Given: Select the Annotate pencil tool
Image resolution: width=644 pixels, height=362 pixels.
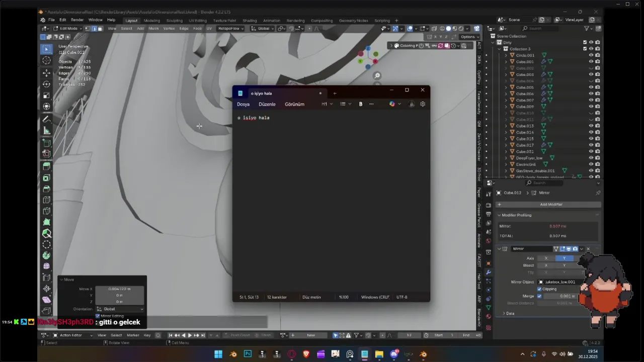Looking at the screenshot, I should (x=46, y=120).
